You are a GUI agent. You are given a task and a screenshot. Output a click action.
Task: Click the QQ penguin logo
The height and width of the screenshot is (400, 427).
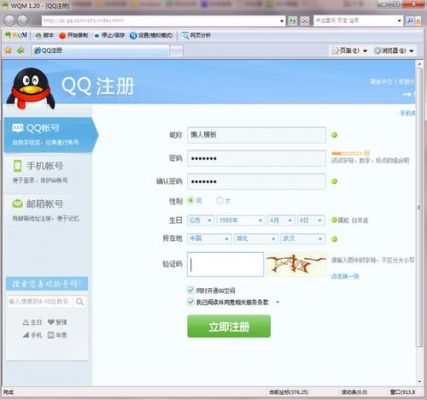click(x=31, y=88)
